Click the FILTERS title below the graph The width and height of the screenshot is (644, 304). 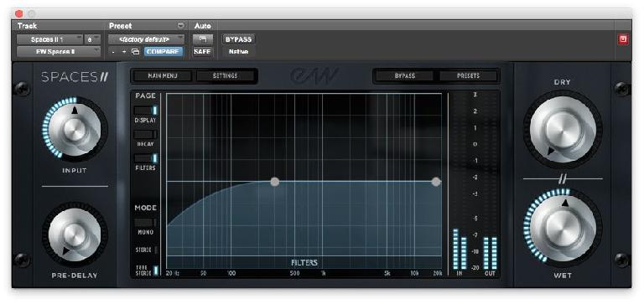click(304, 263)
